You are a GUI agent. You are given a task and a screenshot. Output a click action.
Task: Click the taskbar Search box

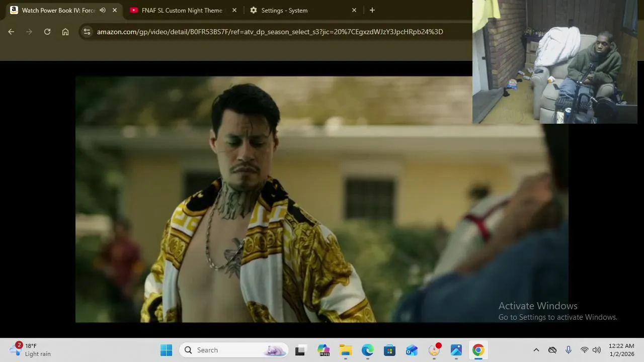click(234, 350)
